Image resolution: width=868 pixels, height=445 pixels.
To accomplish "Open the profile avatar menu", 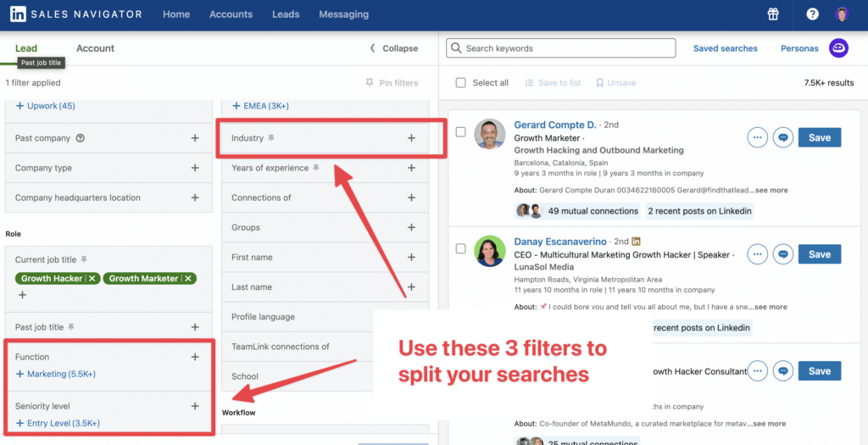I will [842, 14].
